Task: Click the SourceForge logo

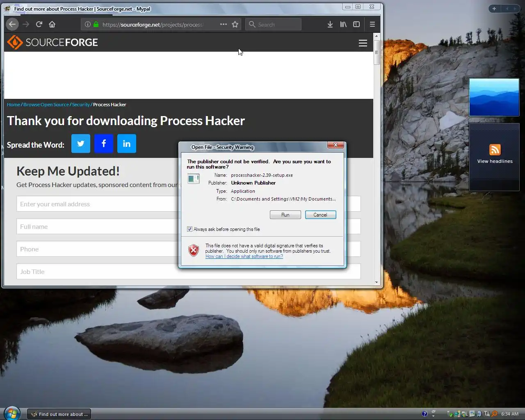Action: [52, 42]
